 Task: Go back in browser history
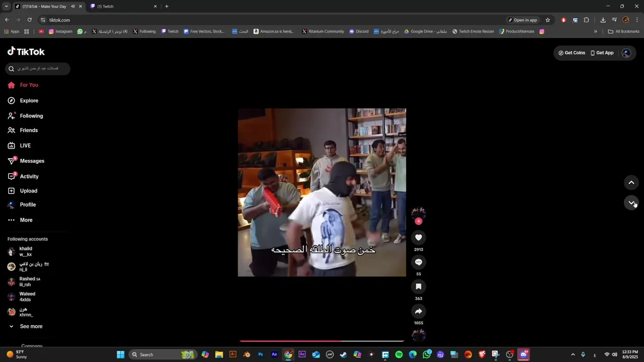[x=7, y=20]
